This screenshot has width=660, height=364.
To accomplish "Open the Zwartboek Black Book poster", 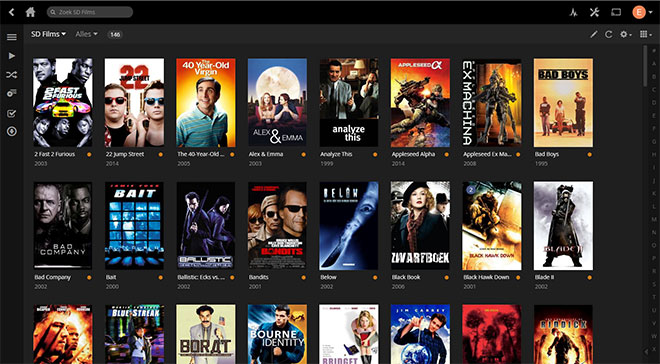I will tap(420, 226).
